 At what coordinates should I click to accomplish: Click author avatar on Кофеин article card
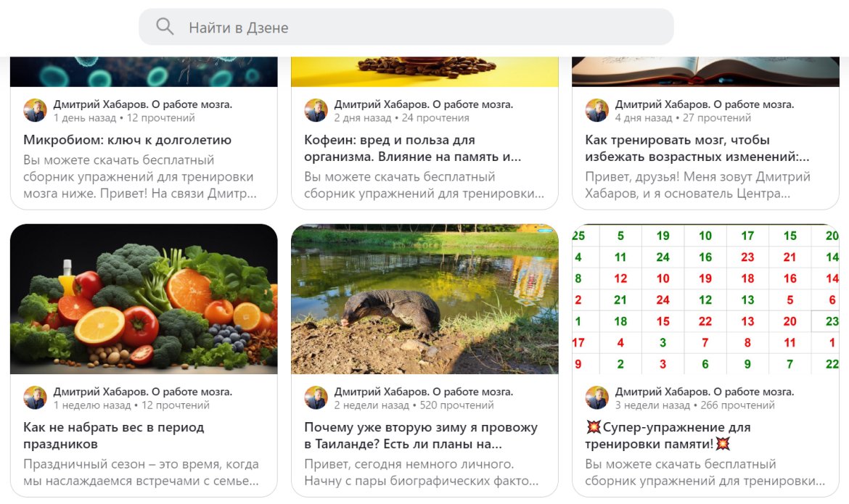point(316,110)
